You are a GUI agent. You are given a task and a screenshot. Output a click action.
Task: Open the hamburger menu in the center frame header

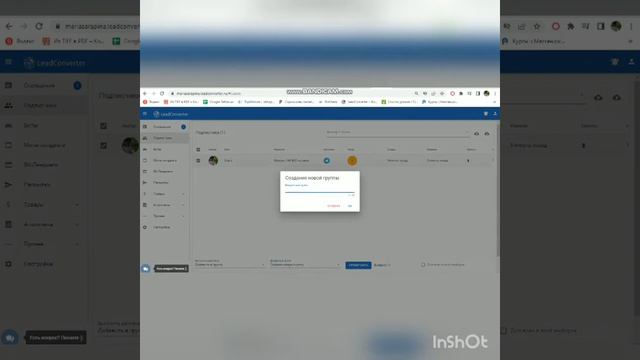(145, 114)
